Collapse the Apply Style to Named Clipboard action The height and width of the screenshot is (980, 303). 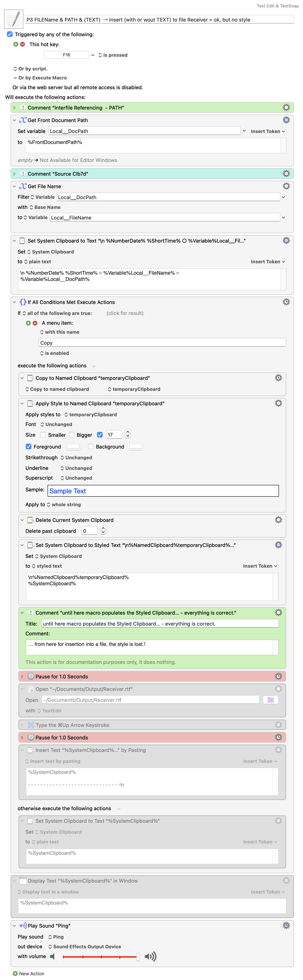[22, 404]
